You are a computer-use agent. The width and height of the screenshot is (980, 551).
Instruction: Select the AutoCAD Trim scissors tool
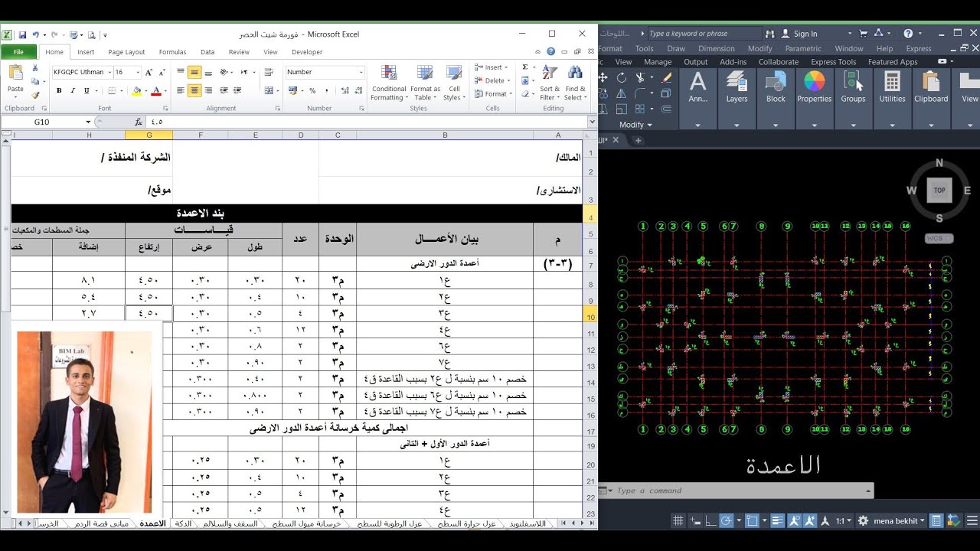tap(642, 77)
